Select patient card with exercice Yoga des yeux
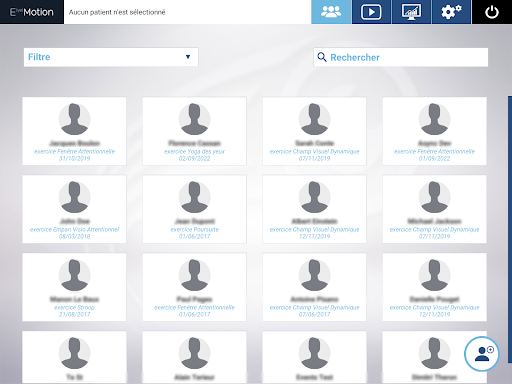 194,131
